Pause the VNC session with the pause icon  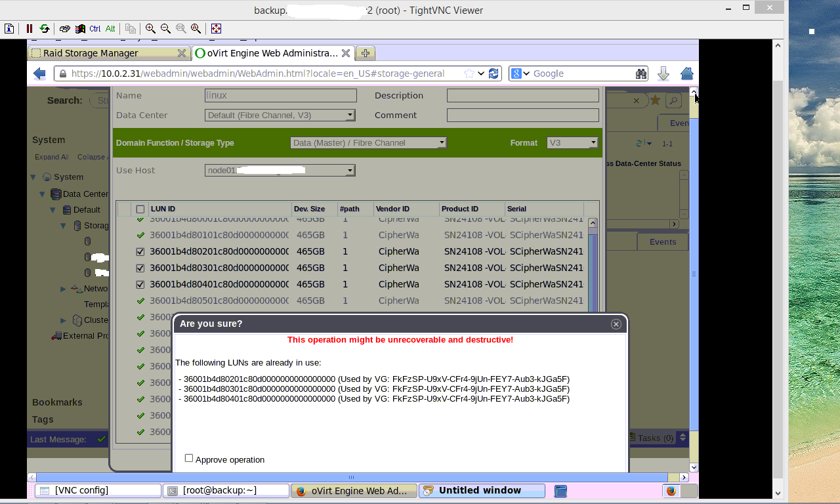click(x=30, y=29)
